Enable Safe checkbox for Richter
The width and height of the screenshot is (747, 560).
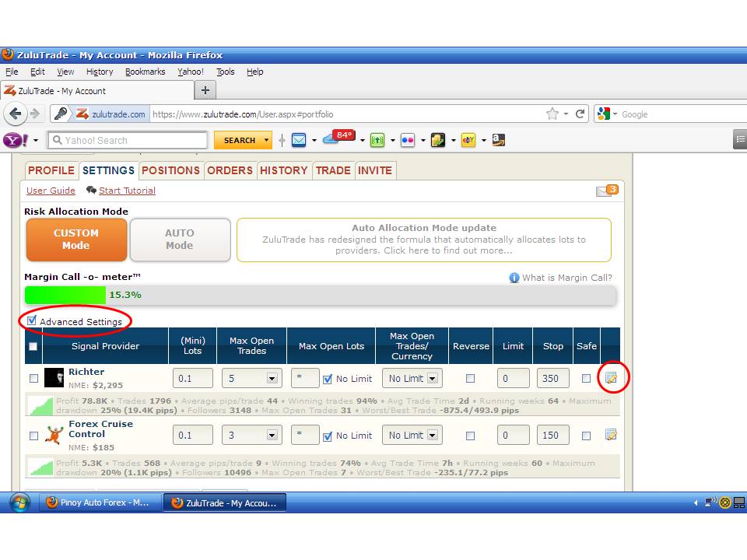pyautogui.click(x=586, y=378)
